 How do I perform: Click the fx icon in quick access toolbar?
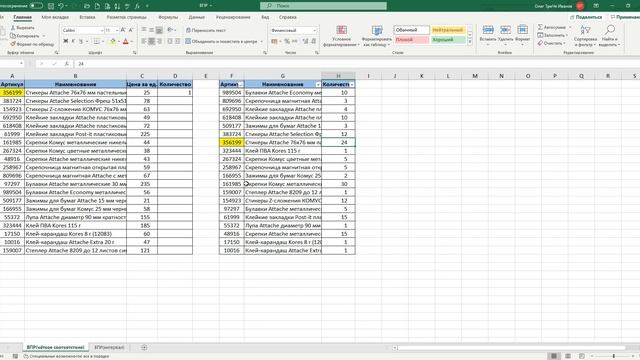pyautogui.click(x=137, y=6)
